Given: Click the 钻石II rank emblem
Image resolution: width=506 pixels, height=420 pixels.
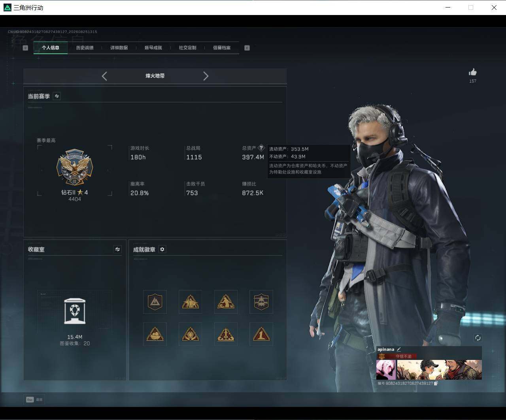Looking at the screenshot, I should (74, 168).
